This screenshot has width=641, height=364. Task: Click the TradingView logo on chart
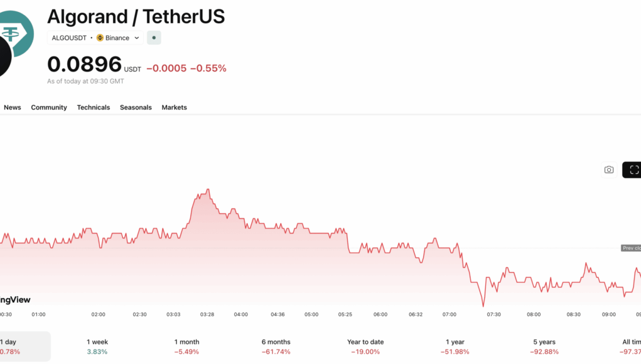point(15,300)
